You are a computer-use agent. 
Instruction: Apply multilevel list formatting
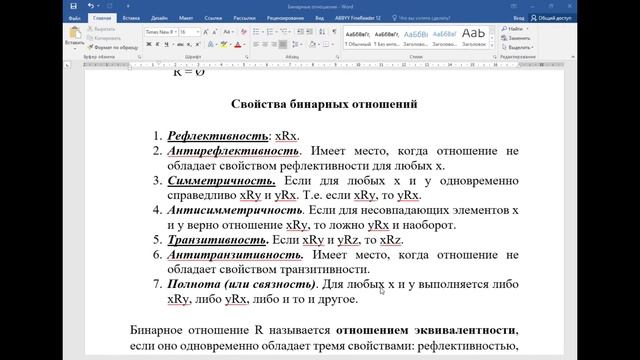pos(284,32)
